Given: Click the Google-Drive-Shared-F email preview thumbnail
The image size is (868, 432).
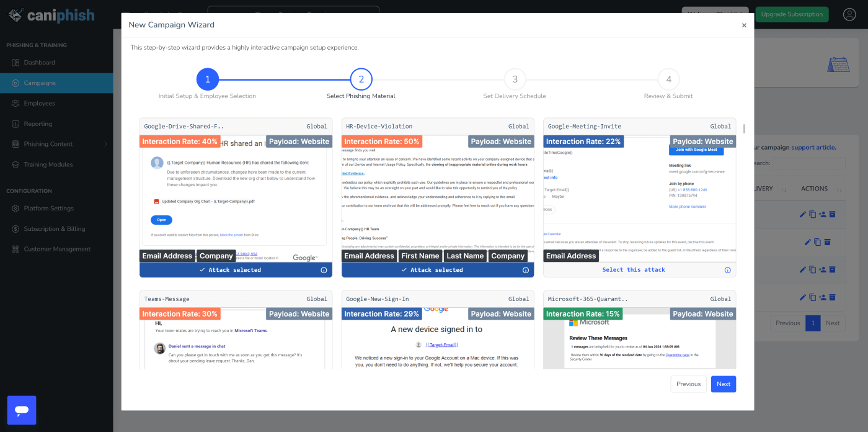Looking at the screenshot, I should click(x=236, y=199).
